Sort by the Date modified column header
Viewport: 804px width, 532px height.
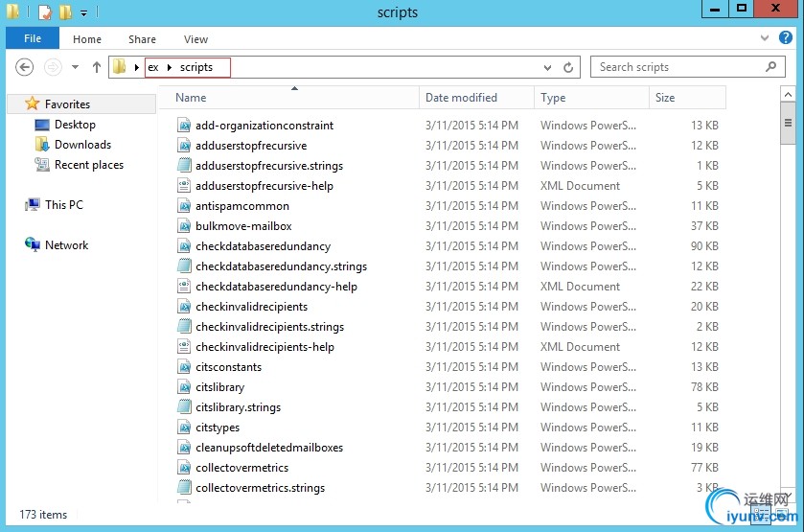pyautogui.click(x=476, y=98)
